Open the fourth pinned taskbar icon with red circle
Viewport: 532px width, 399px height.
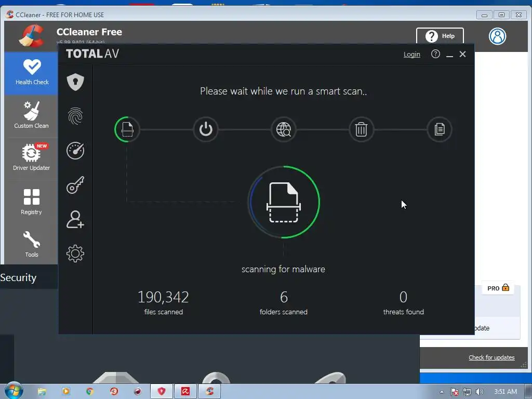[x=114, y=392]
